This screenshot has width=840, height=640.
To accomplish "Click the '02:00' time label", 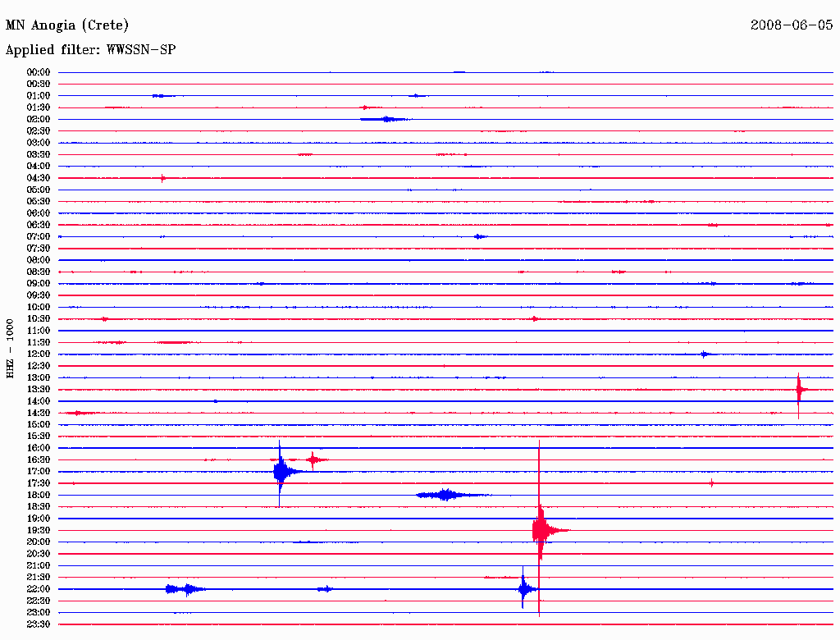I will (x=39, y=119).
